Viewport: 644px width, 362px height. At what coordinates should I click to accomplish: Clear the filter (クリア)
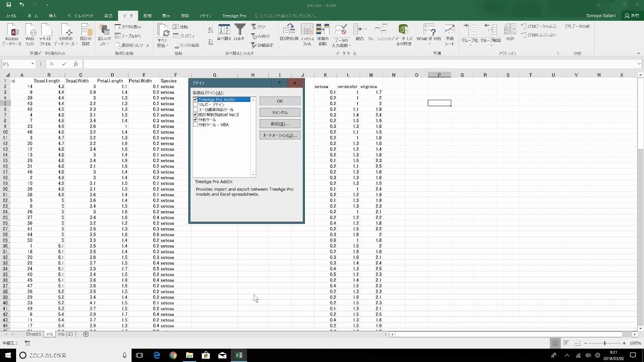pyautogui.click(x=259, y=27)
